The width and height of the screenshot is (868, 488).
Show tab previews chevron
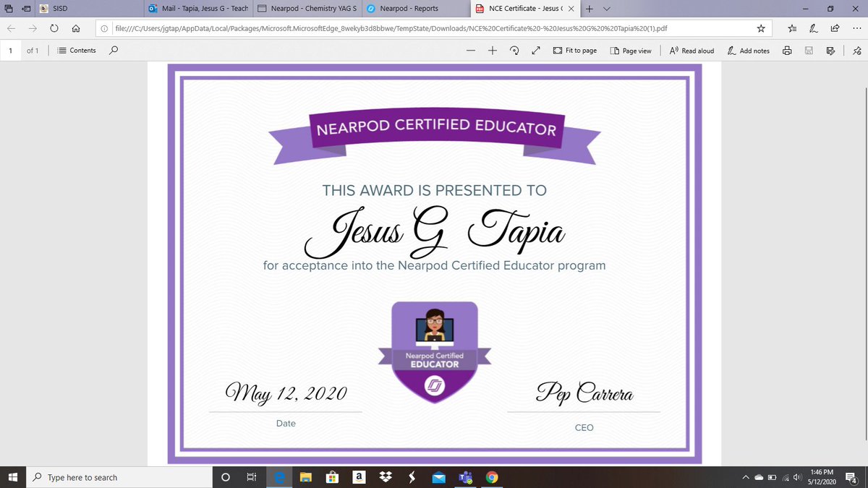[606, 9]
